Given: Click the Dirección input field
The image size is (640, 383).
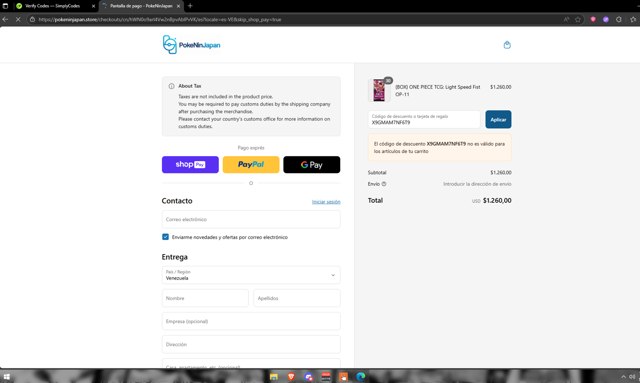Looking at the screenshot, I should pos(251,344).
